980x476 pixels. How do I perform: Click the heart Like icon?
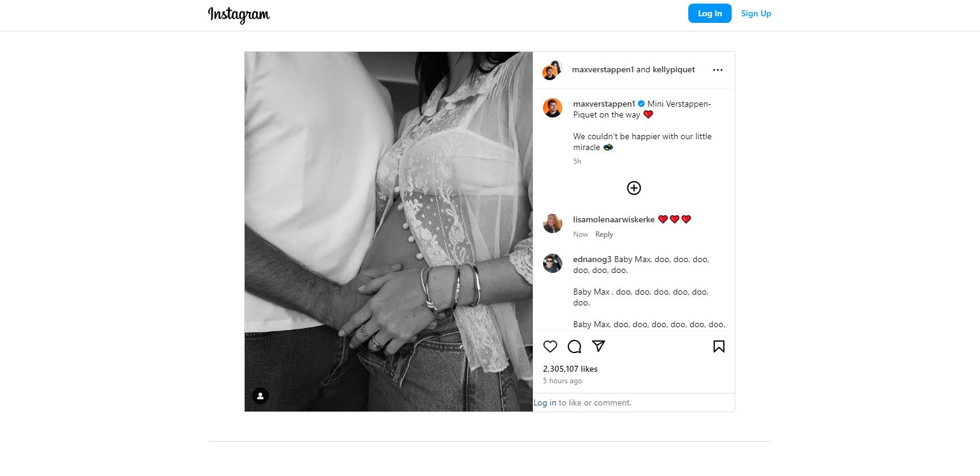point(550,346)
